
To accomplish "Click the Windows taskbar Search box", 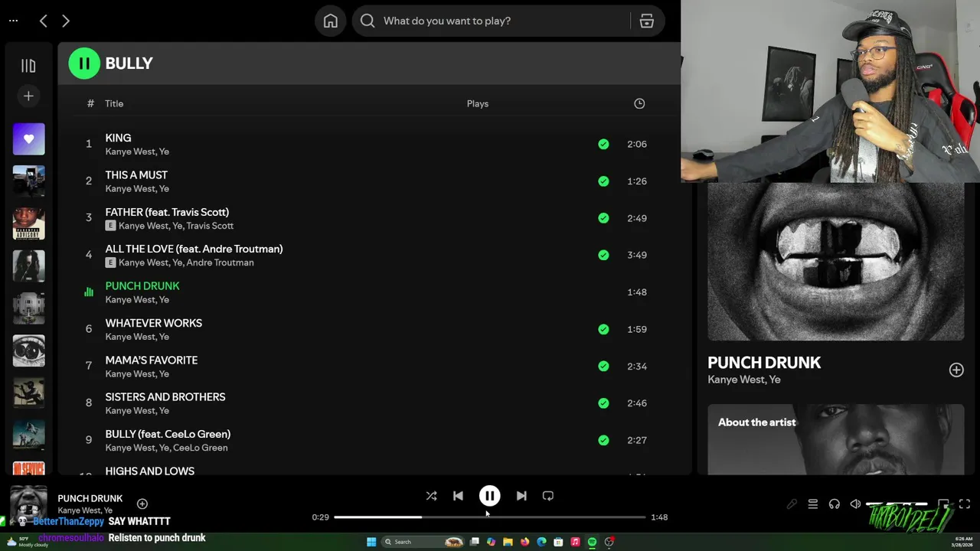I will [x=423, y=542].
